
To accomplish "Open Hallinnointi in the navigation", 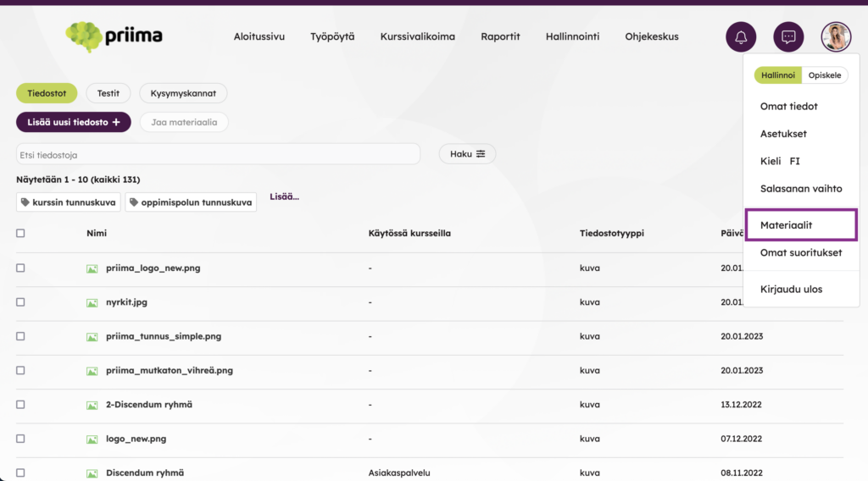I will (x=572, y=36).
